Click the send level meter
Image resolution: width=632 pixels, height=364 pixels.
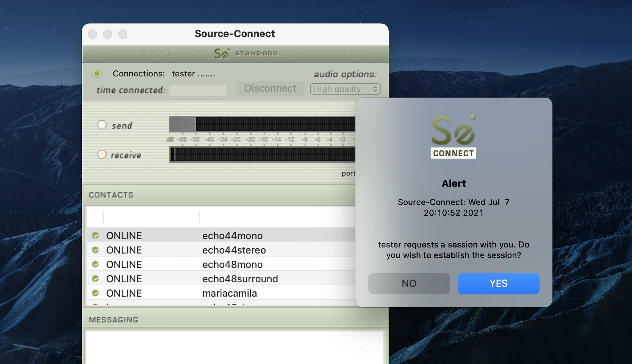tap(261, 124)
